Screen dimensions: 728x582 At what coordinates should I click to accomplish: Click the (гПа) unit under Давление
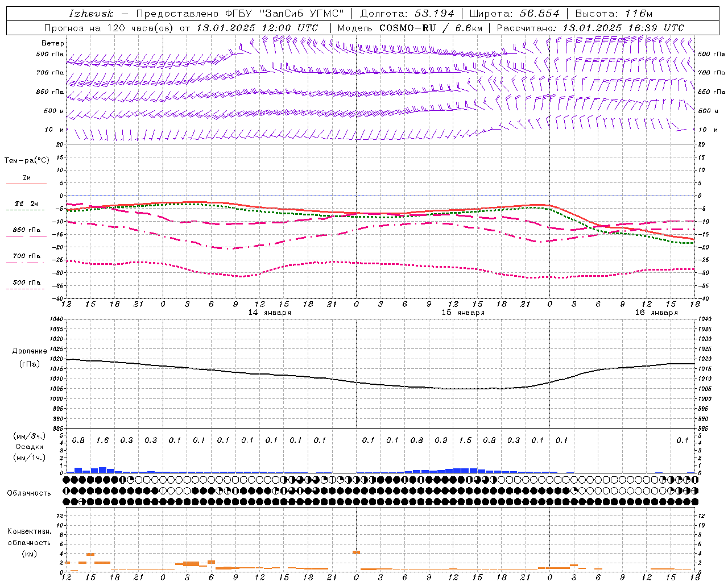coord(30,364)
